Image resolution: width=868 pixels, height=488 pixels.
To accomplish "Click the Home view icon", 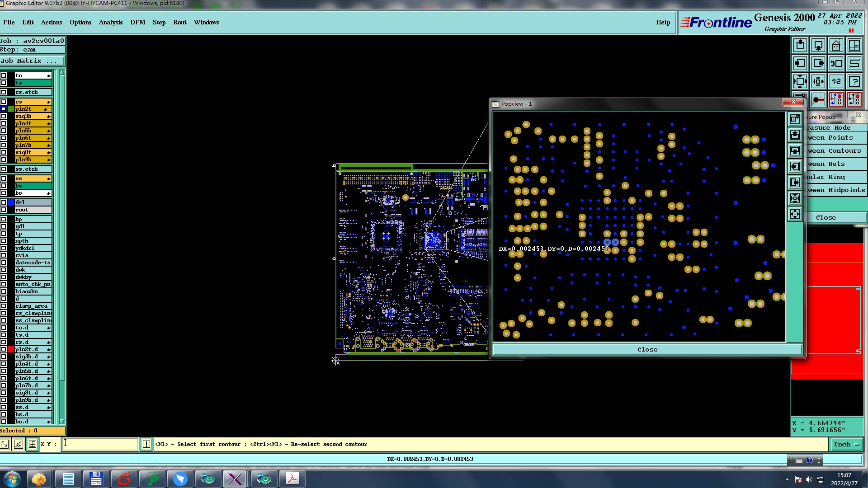I will [836, 46].
